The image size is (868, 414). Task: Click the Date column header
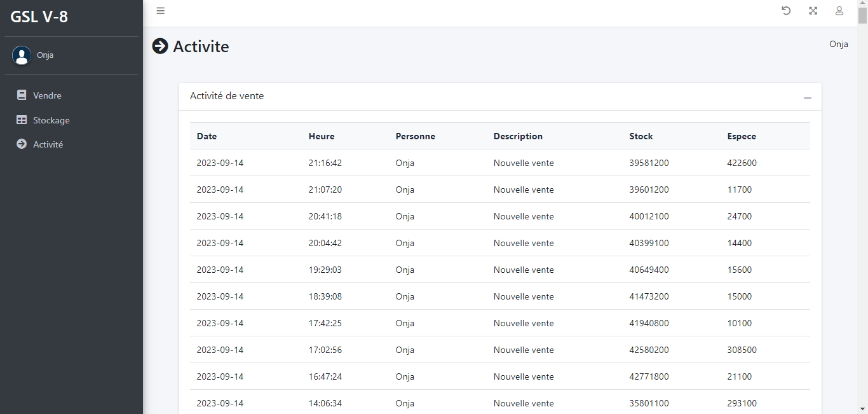[207, 136]
